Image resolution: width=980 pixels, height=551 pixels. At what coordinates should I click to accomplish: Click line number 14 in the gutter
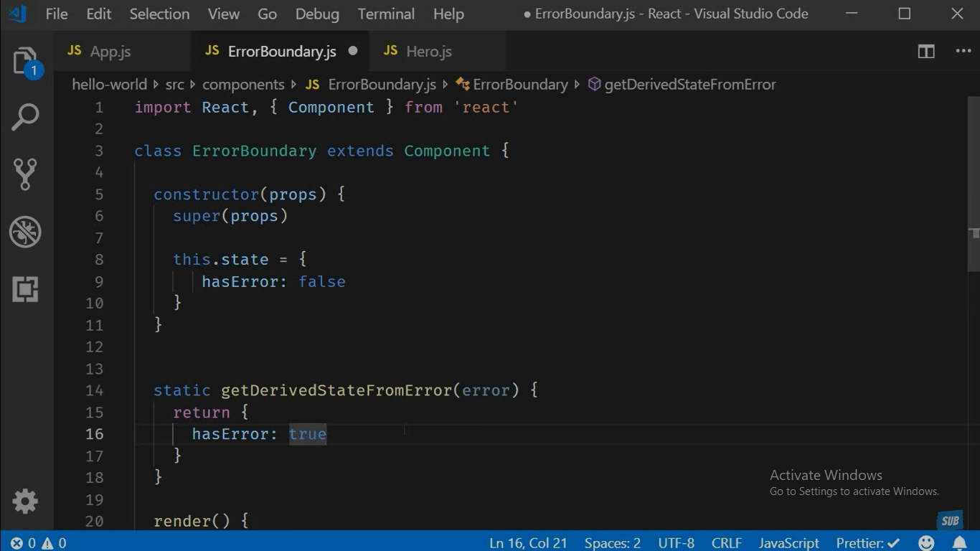click(94, 390)
